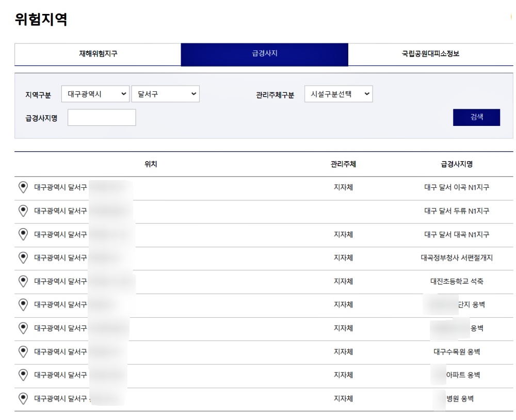Image resolution: width=516 pixels, height=420 pixels.
Task: Click location pin for 대진초등학교 석축 row
Action: 23,281
